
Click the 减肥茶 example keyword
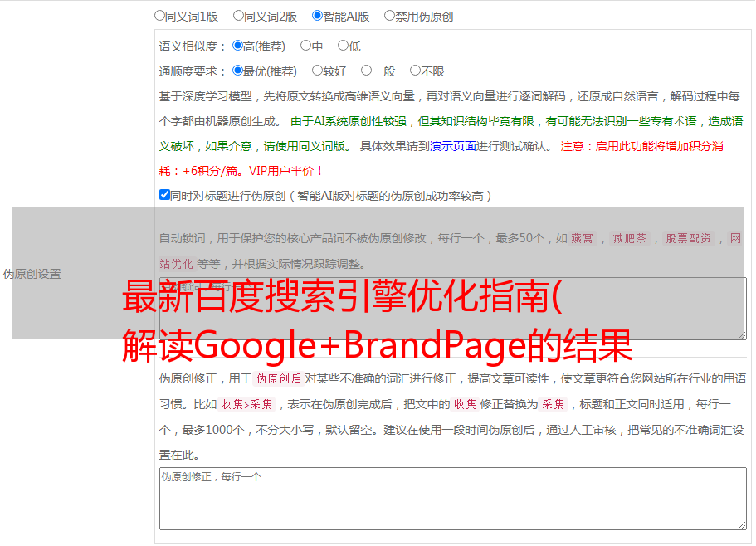630,238
